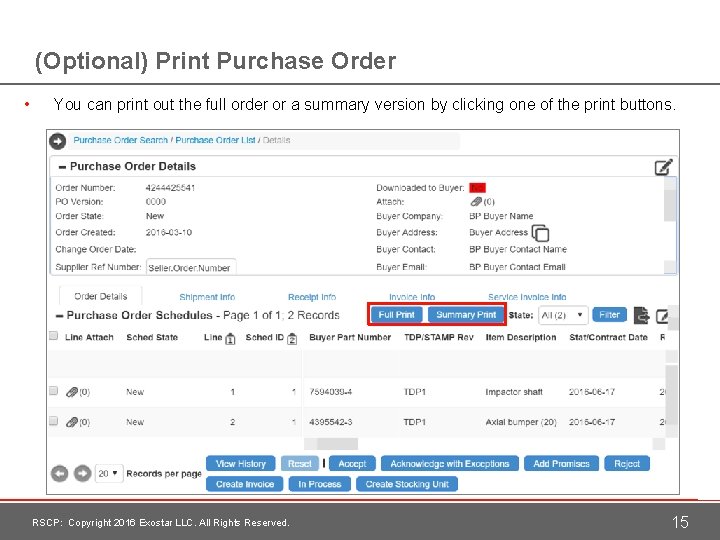Open the edit icon in Purchase Order Details
The height and width of the screenshot is (540, 720).
point(664,167)
